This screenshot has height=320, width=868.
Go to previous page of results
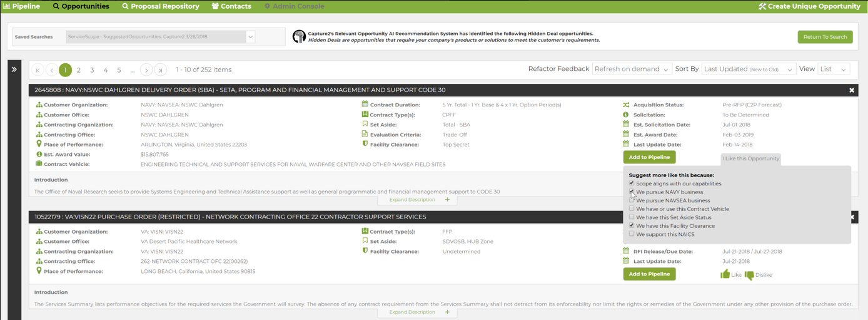(x=51, y=70)
